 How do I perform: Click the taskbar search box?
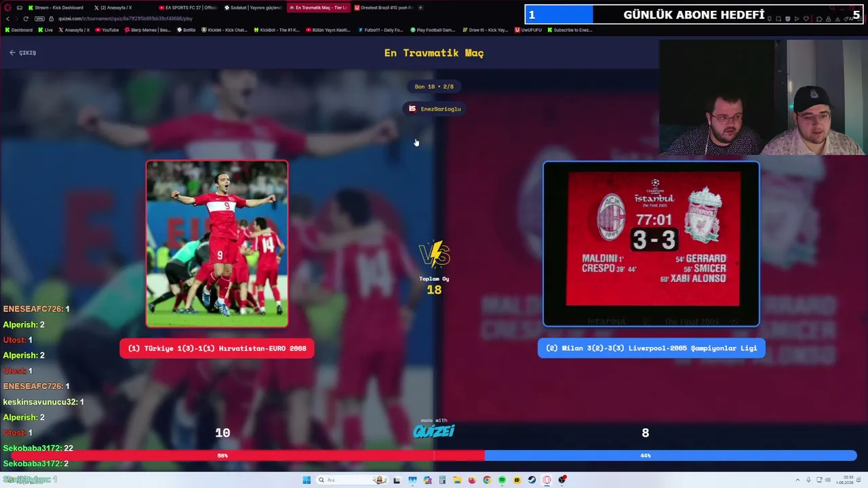click(x=351, y=480)
